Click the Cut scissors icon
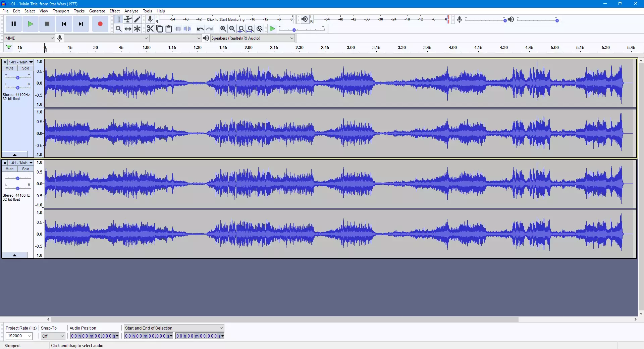The height and width of the screenshot is (349, 644). coord(150,29)
